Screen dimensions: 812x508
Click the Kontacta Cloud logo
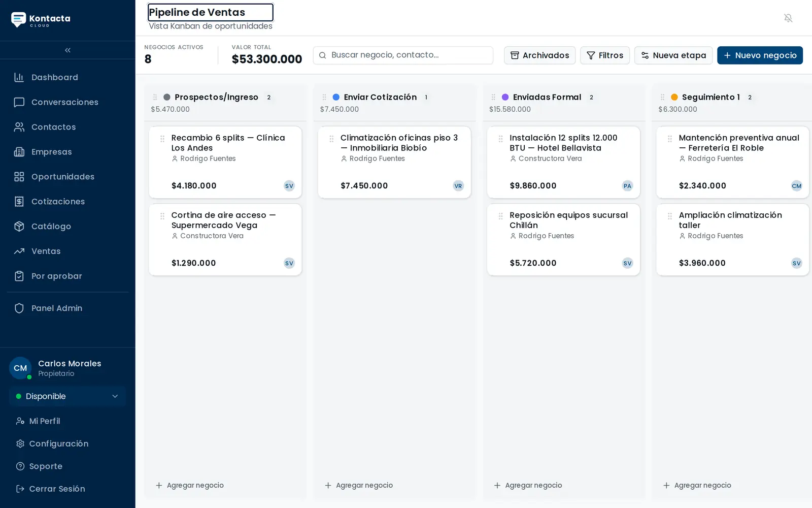coord(41,20)
